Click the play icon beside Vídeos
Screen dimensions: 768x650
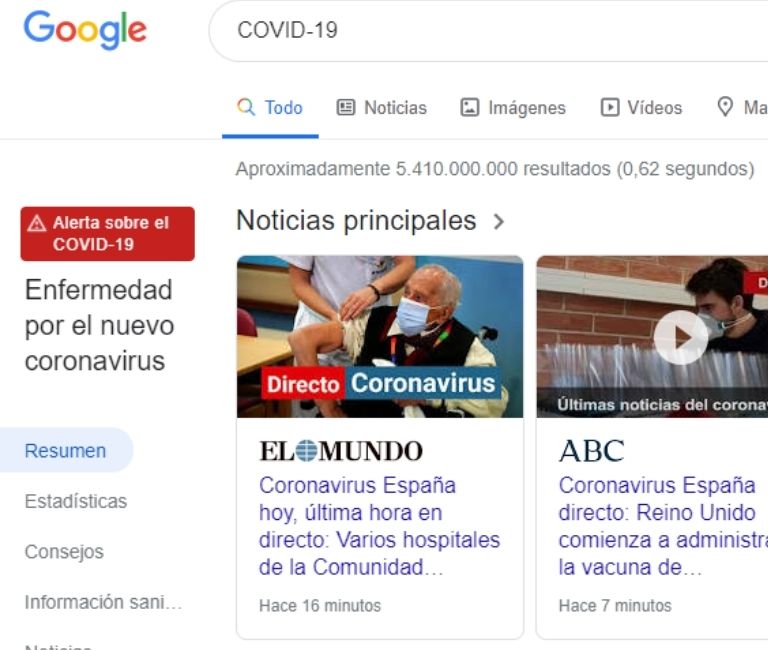(x=609, y=107)
